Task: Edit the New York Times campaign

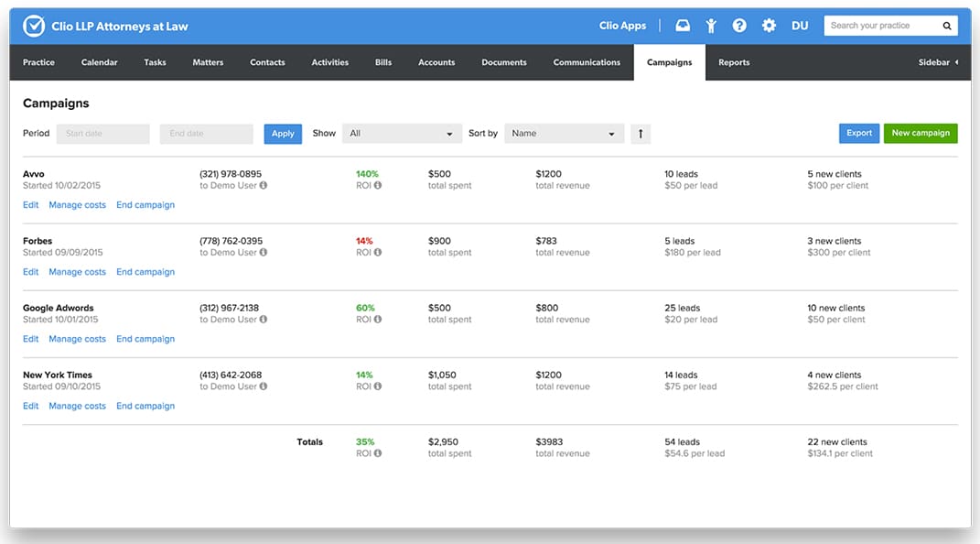Action: [30, 406]
